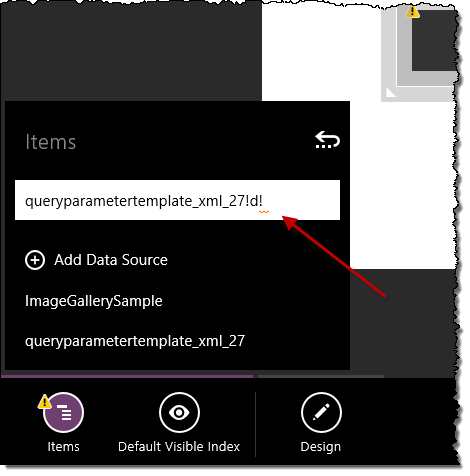Click the warning triangle on Items icon
This screenshot has height=476, width=470.
click(x=44, y=402)
